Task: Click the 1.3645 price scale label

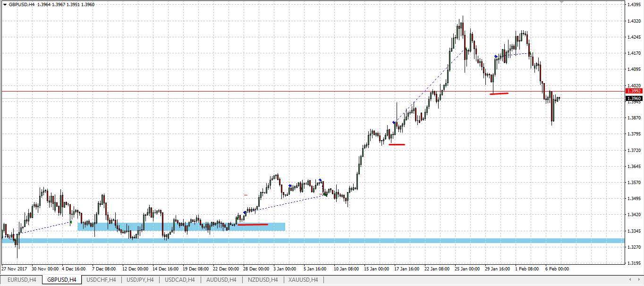Action: click(x=635, y=166)
